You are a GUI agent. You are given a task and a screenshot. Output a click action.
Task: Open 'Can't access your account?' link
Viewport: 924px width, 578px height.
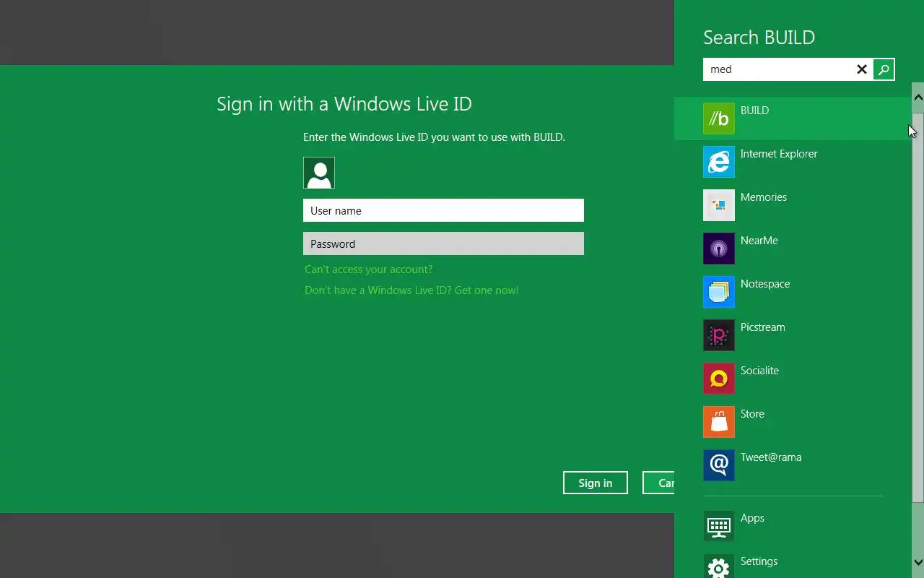click(368, 269)
